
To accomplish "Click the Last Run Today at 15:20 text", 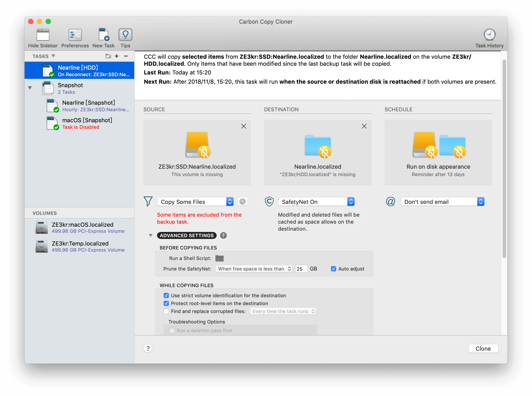I will click(x=177, y=73).
